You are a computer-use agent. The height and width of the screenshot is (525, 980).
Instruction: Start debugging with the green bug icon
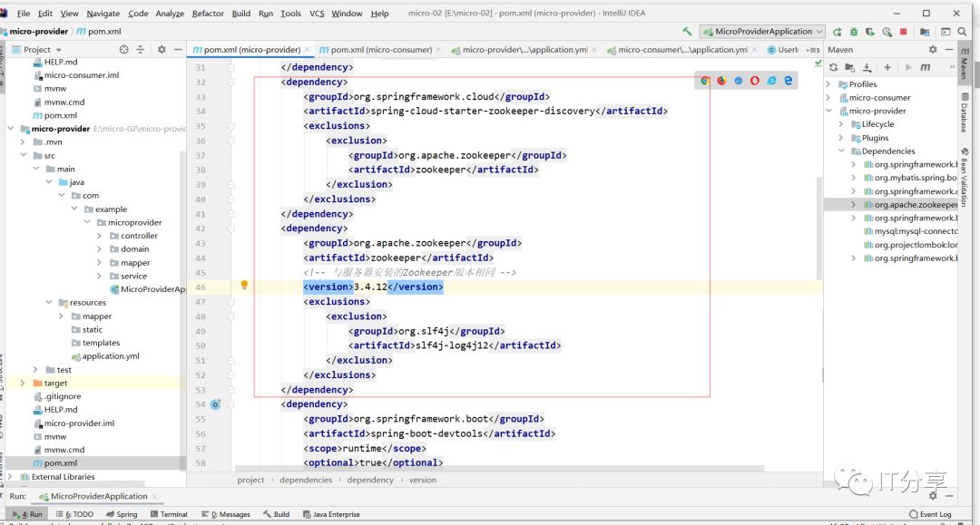(854, 31)
